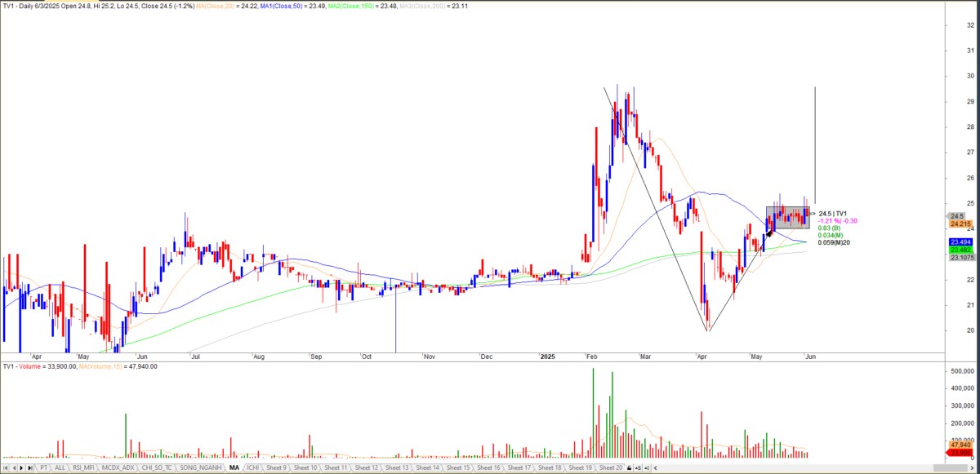
Task: Open the MCDX_ADX sheet tab
Action: 117,467
